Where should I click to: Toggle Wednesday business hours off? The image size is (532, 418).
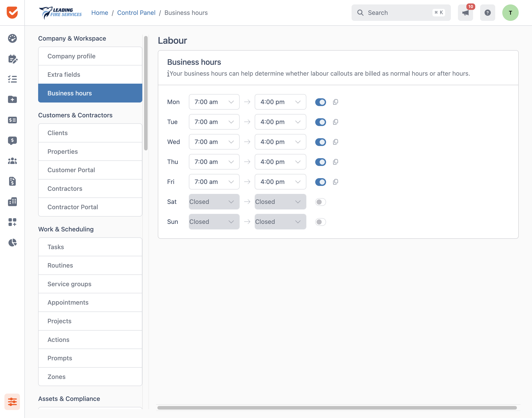(x=321, y=142)
